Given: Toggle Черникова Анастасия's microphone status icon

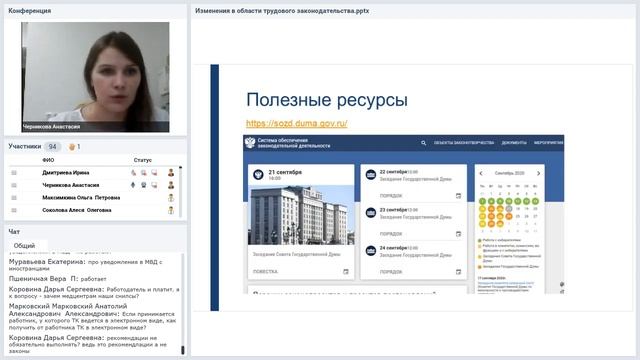Looking at the screenshot, I should click(x=133, y=185).
